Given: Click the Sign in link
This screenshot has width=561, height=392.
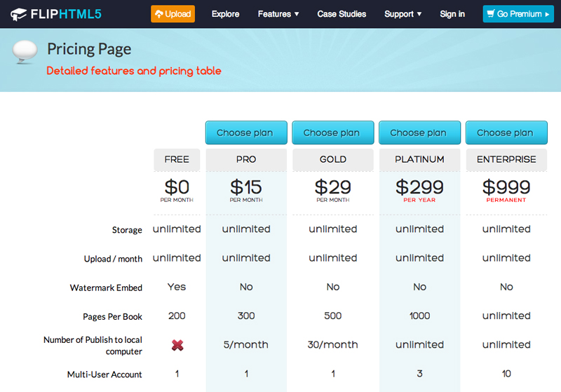Looking at the screenshot, I should tap(452, 14).
